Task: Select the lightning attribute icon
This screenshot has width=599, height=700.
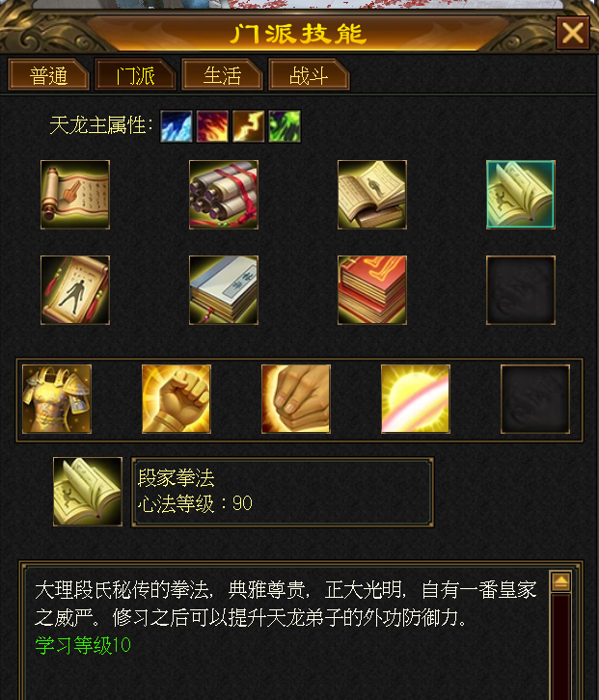Action: tap(248, 126)
